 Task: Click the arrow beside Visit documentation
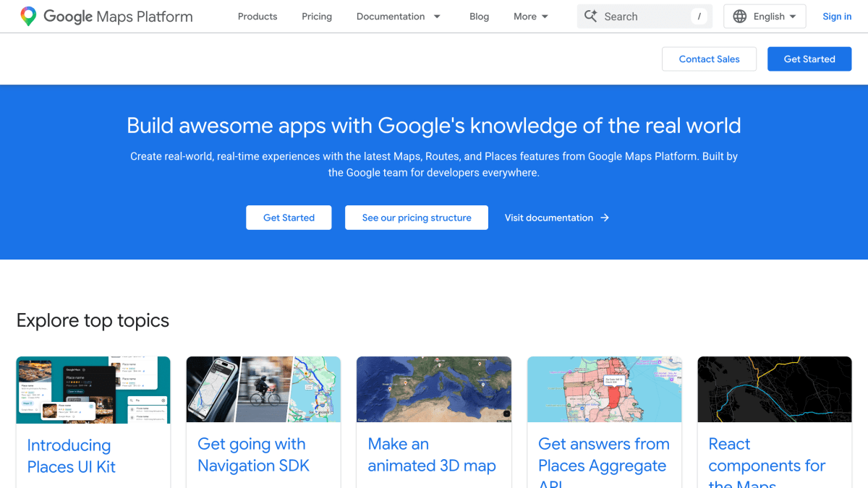(x=605, y=218)
